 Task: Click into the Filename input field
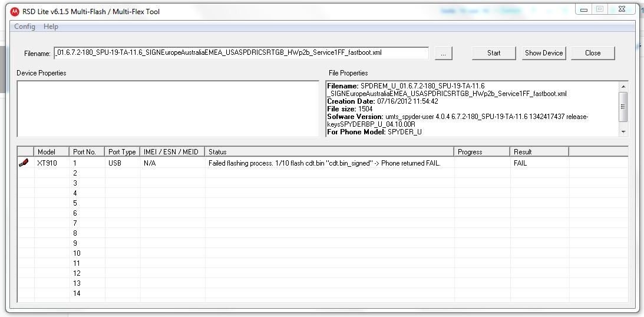(241, 53)
